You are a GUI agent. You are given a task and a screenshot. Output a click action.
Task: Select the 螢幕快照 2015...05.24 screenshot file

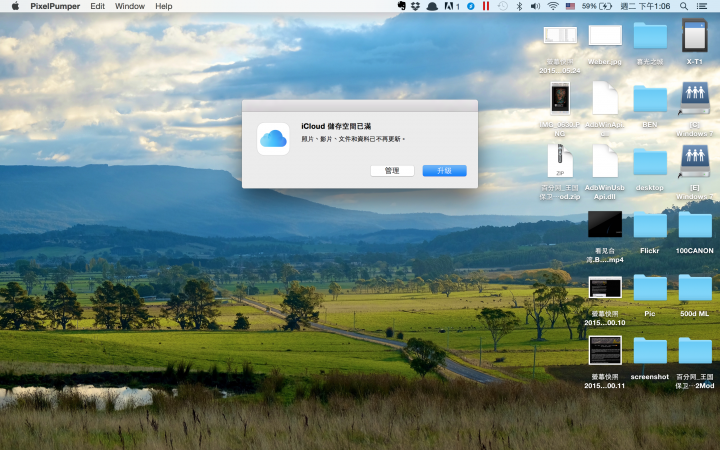[560, 35]
